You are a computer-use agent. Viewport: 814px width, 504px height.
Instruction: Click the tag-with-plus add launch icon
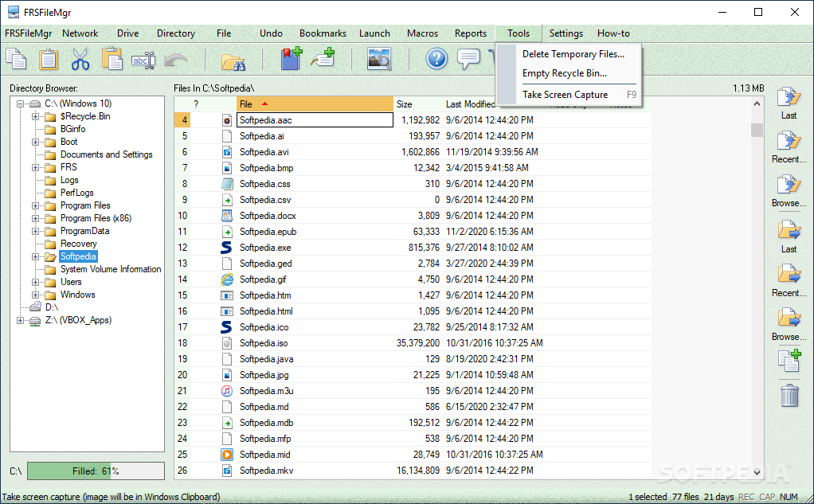(x=323, y=58)
